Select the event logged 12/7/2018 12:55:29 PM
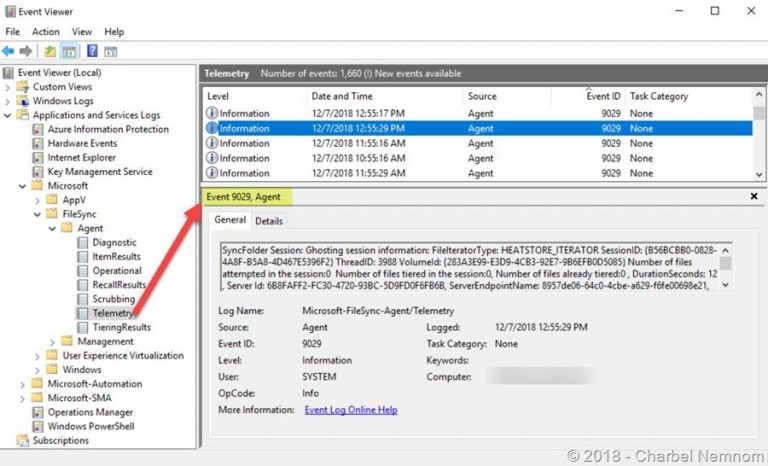 [478, 128]
